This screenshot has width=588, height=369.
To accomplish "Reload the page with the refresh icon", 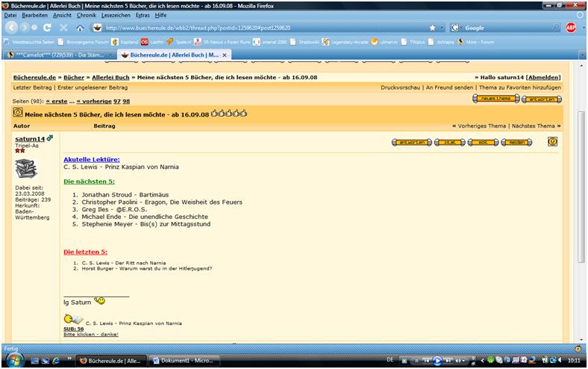I will (47, 28).
